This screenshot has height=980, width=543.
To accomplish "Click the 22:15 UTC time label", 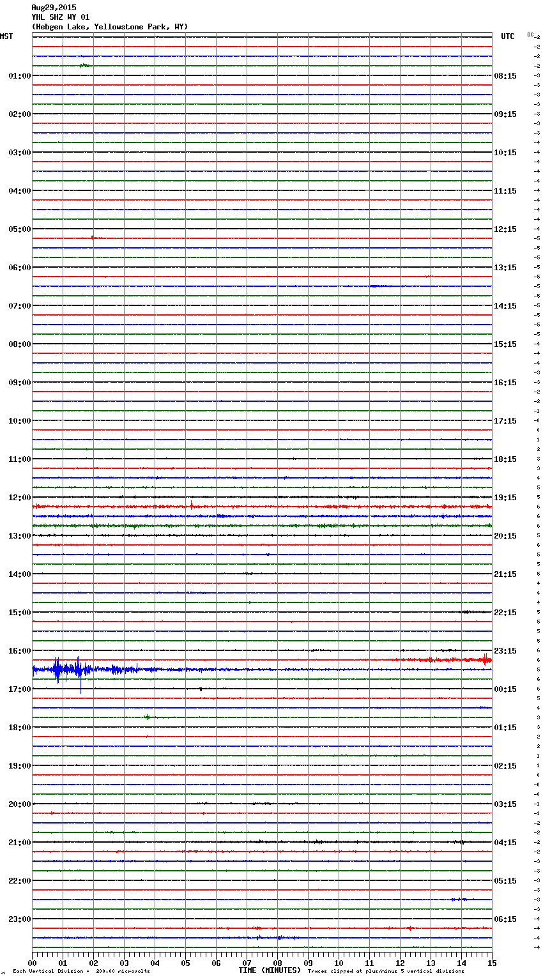I will [x=505, y=613].
